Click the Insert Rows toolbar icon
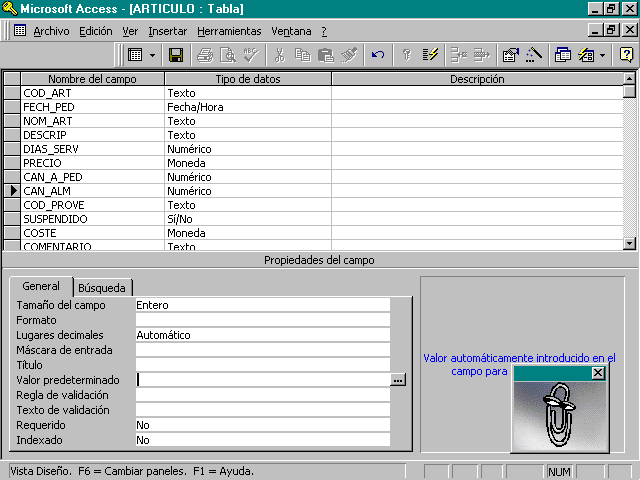This screenshot has height=480, width=640. coord(459,55)
